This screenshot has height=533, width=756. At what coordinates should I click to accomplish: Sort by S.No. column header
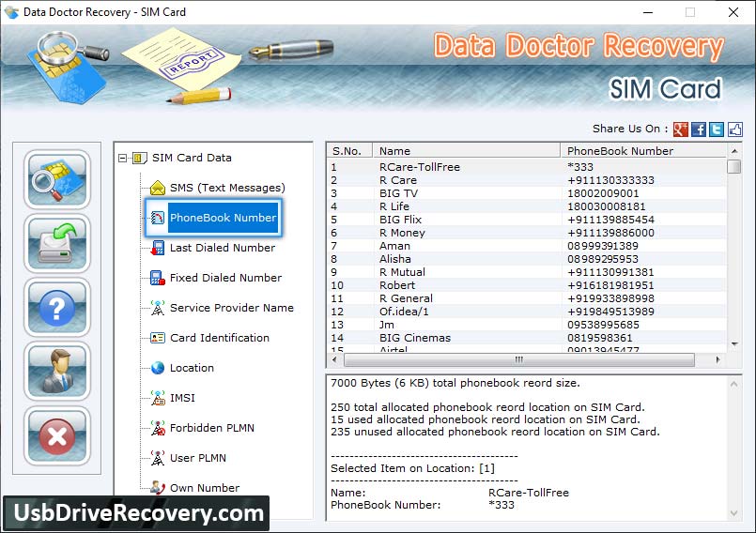click(349, 151)
